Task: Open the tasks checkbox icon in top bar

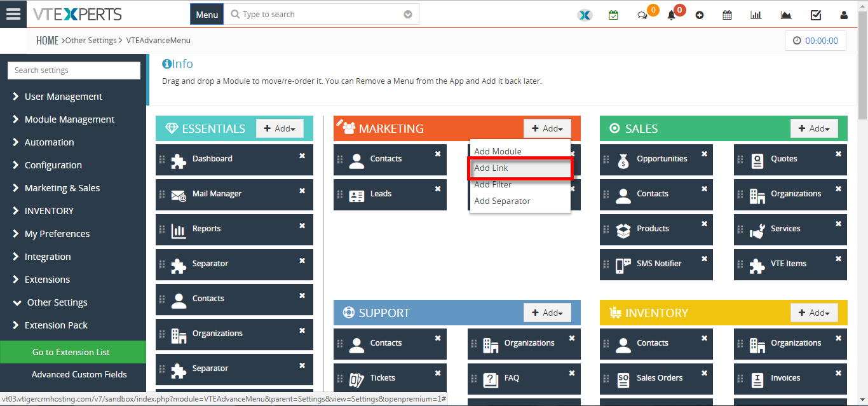Action: coord(816,15)
